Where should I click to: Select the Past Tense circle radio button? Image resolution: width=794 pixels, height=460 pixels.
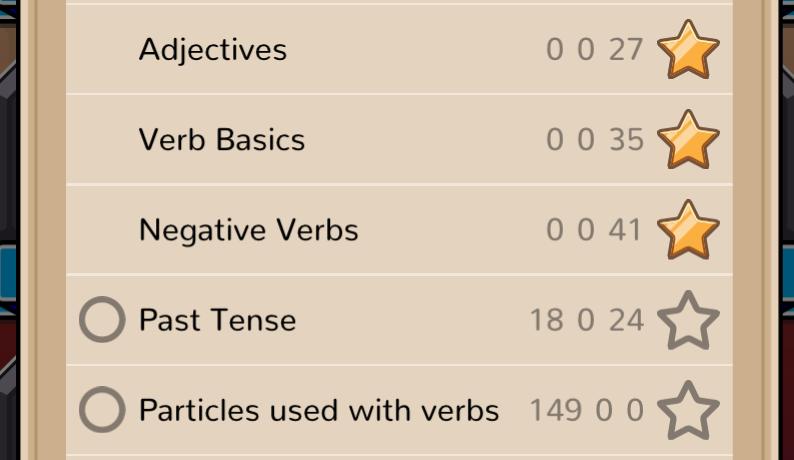coord(102,320)
